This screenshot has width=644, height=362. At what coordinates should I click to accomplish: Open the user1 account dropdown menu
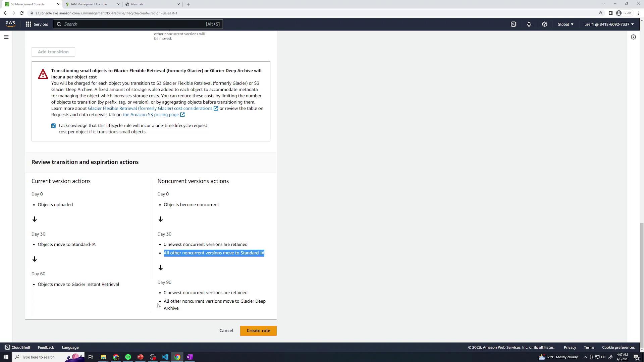609,24
